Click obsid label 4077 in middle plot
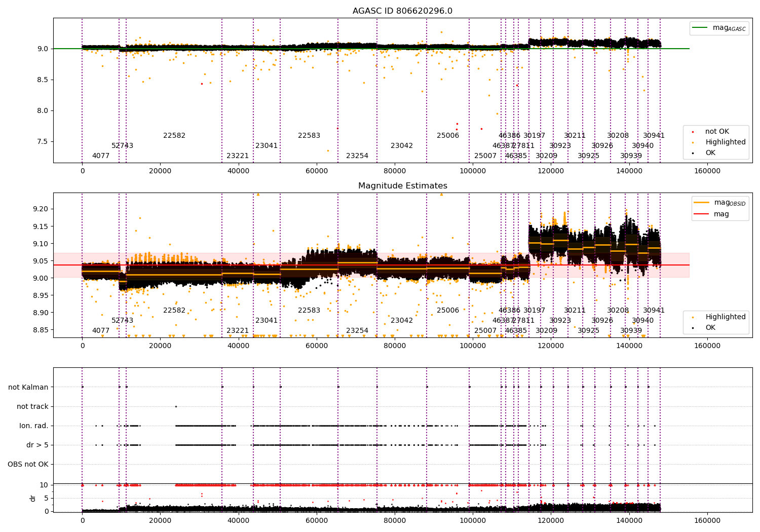 [101, 331]
